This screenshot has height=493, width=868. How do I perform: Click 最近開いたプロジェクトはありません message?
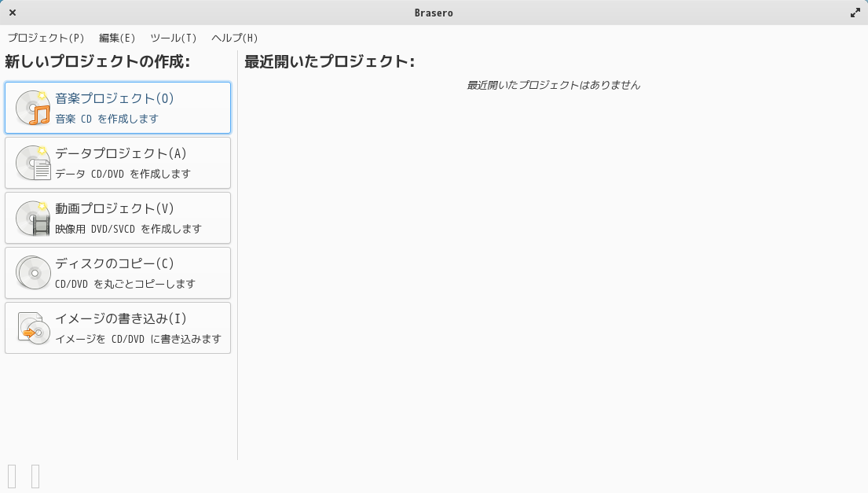554,85
